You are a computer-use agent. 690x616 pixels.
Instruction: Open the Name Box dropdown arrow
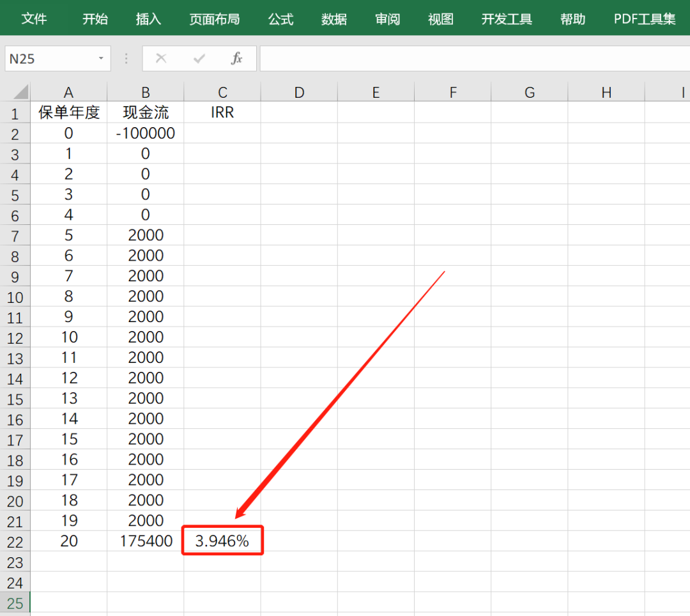pos(100,58)
